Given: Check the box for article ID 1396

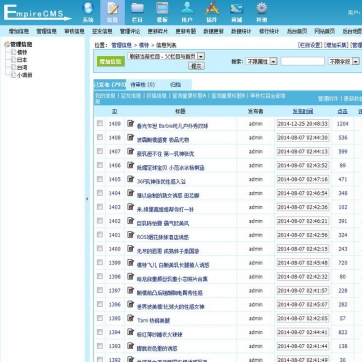Looking at the screenshot, I should point(100,304).
